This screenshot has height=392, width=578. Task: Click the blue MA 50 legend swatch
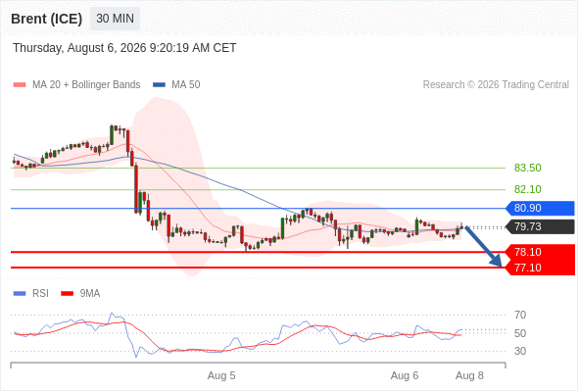tap(159, 85)
